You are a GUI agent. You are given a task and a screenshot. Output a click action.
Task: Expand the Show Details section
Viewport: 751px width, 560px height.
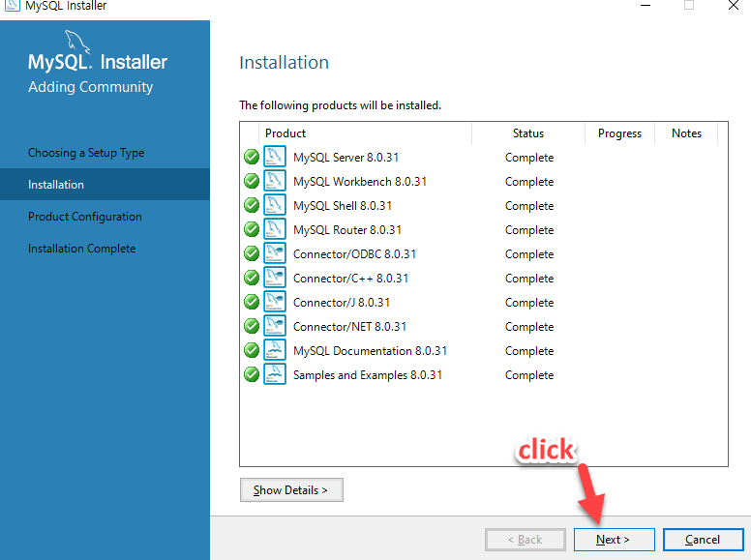pos(291,490)
